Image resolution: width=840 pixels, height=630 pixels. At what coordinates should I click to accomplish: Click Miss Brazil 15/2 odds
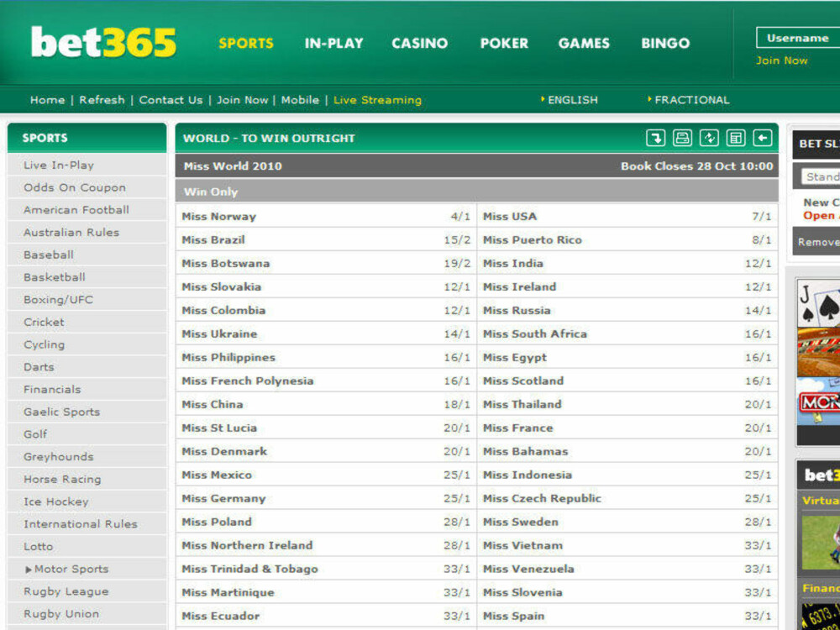[x=457, y=240]
